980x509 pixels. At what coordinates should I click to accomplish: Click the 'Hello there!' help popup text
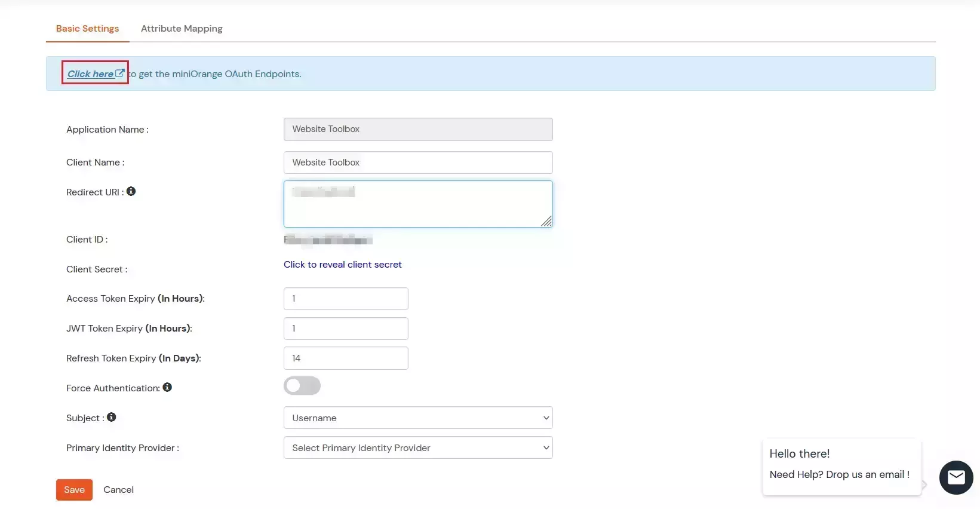click(800, 454)
